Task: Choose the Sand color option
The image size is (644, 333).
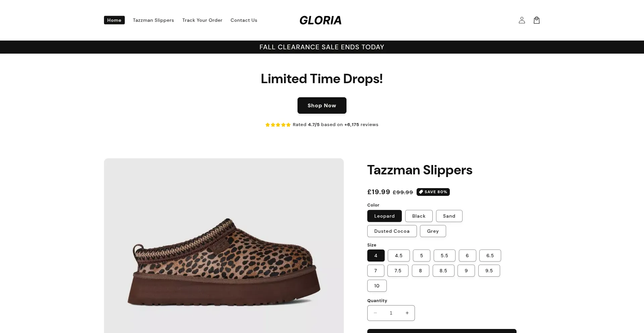Action: (x=449, y=216)
